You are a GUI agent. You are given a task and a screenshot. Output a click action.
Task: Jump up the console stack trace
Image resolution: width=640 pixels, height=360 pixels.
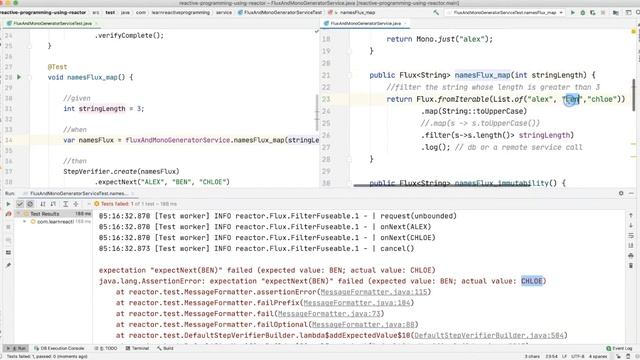(631, 215)
